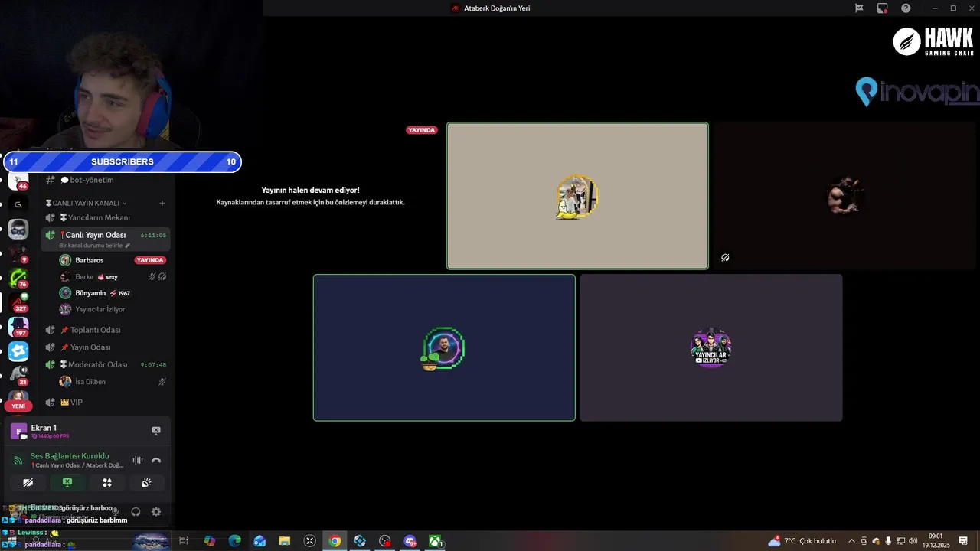This screenshot has width=980, height=551.
Task: Open the checkpoint flag icon in title bar
Action: pyautogui.click(x=859, y=8)
